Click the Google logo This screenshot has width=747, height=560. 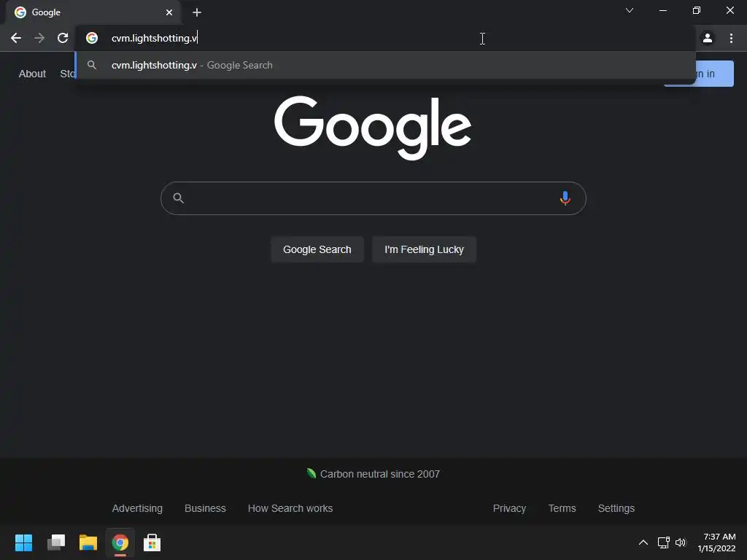click(373, 128)
